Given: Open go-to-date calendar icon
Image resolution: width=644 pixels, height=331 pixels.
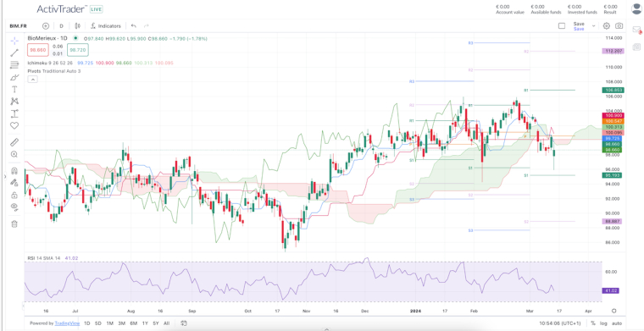Looking at the screenshot, I should (184, 323).
